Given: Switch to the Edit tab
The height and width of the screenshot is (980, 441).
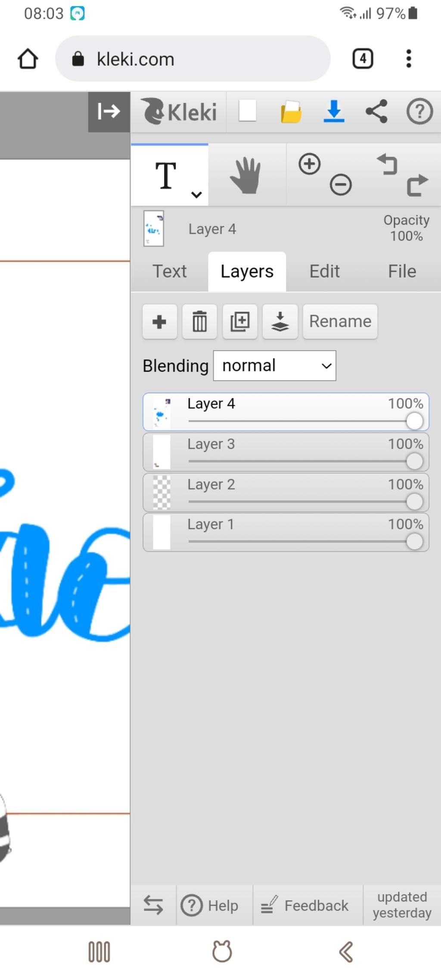Looking at the screenshot, I should [x=324, y=272].
